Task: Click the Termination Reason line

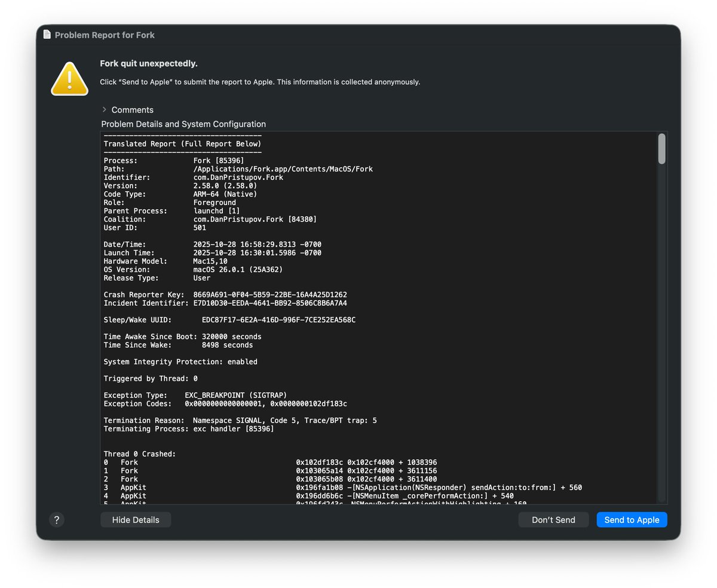Action: point(240,420)
